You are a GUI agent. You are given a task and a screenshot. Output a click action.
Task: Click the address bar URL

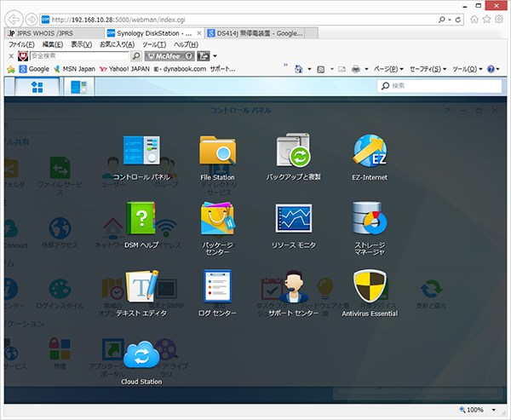(x=118, y=20)
